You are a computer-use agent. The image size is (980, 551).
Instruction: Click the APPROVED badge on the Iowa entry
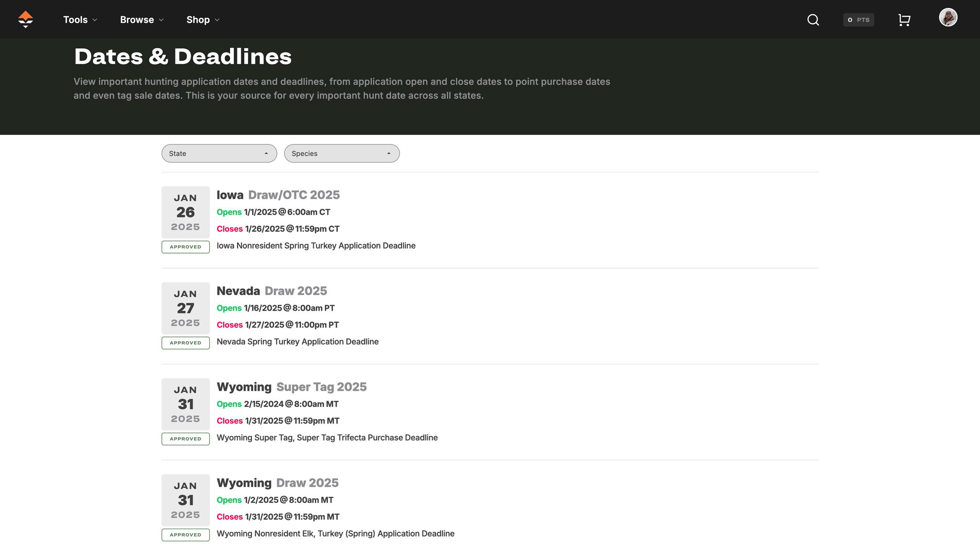pyautogui.click(x=185, y=247)
